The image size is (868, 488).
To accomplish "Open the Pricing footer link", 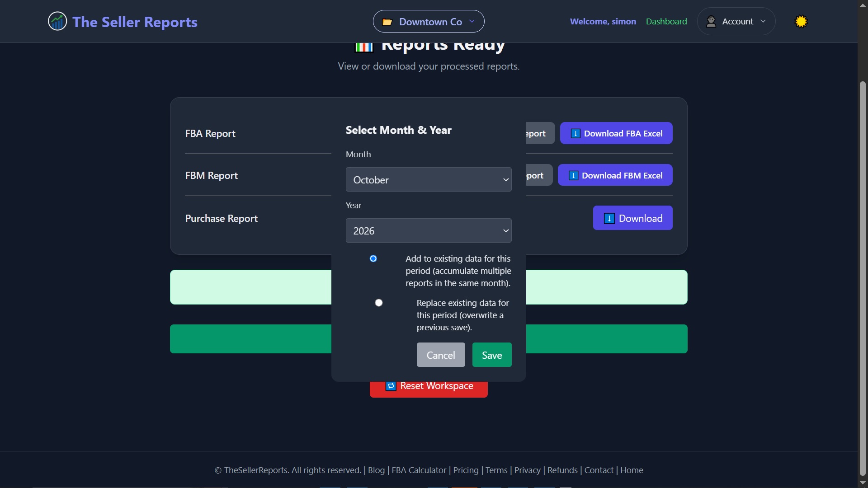I will point(466,470).
